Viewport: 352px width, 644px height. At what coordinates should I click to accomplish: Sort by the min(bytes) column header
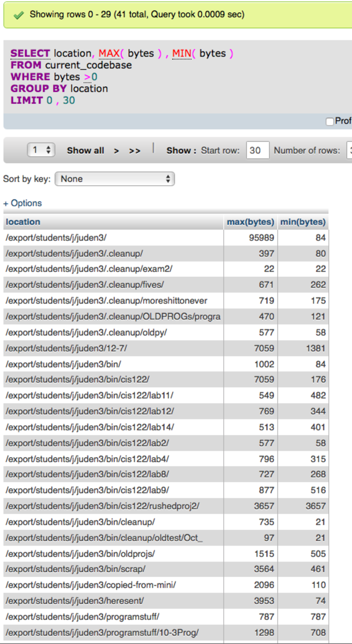pos(303,222)
